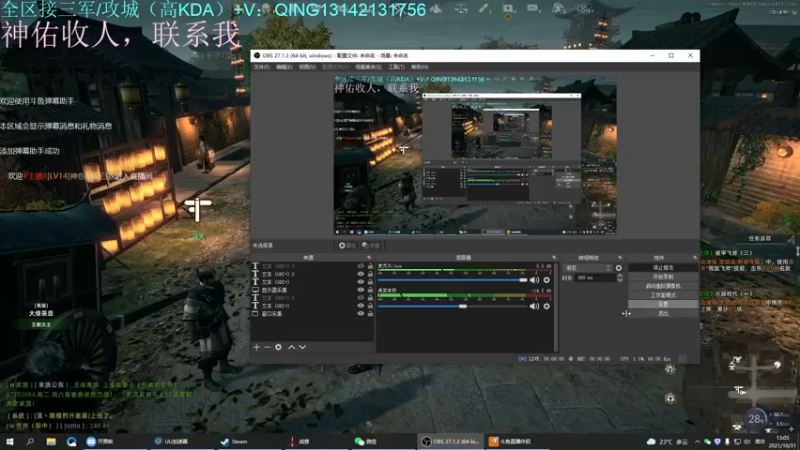800x450 pixels.
Task: Toggle the 工作室模式 studio mode button
Action: coord(663,295)
